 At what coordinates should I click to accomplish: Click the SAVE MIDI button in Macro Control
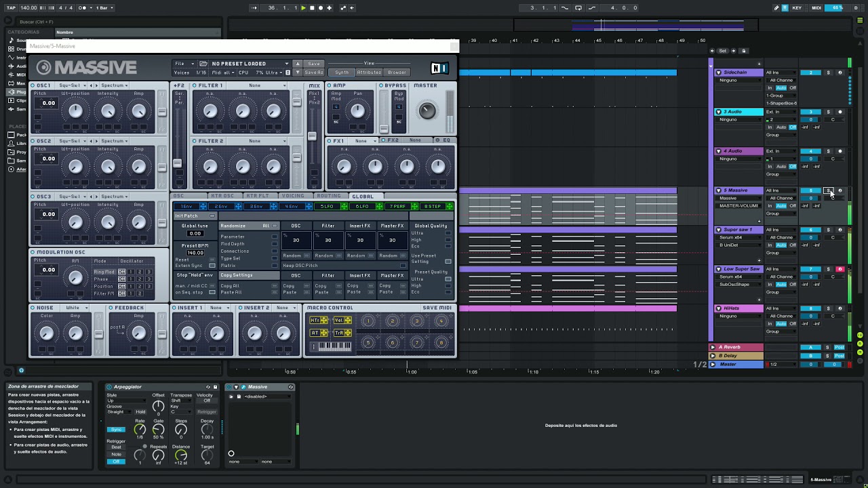tap(437, 308)
